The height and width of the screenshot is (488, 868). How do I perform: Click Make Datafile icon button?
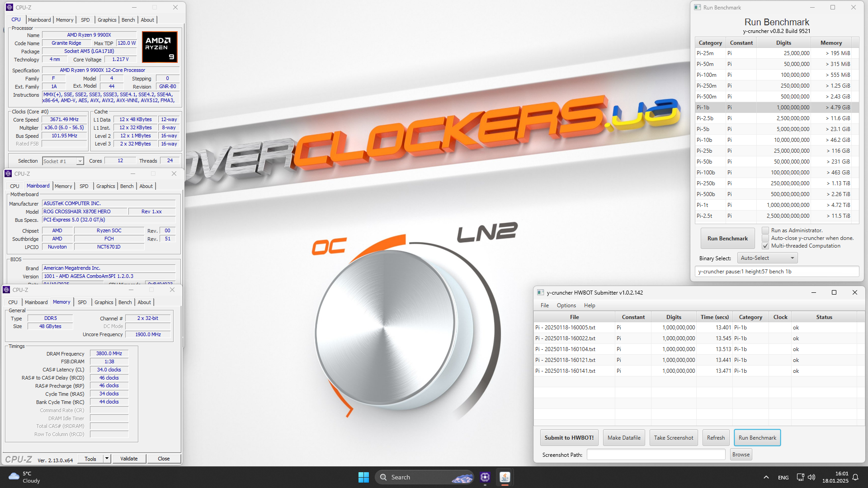pos(623,437)
